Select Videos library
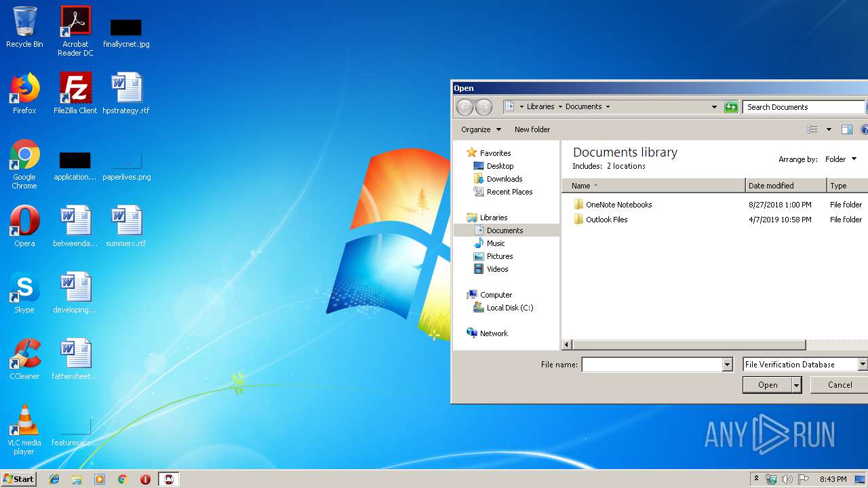The height and width of the screenshot is (488, 868). click(x=497, y=269)
